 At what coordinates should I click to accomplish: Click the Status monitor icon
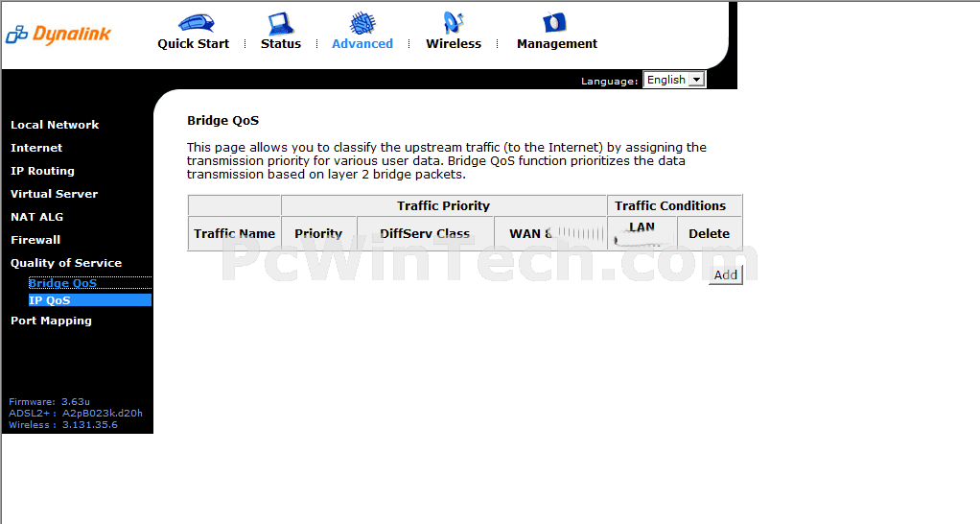tap(281, 24)
